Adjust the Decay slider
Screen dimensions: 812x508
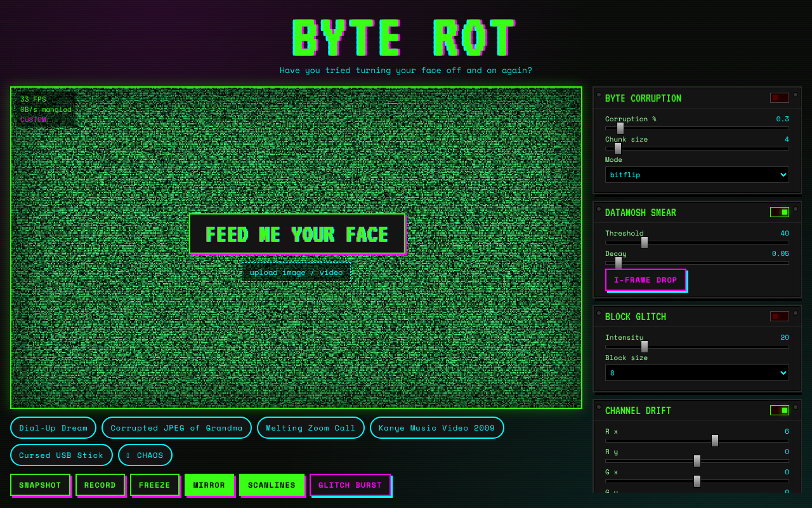click(x=697, y=263)
